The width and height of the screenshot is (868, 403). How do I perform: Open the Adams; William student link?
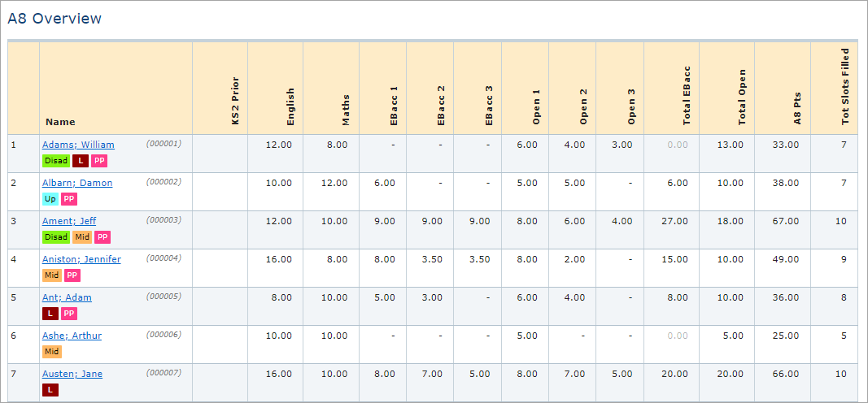78,145
